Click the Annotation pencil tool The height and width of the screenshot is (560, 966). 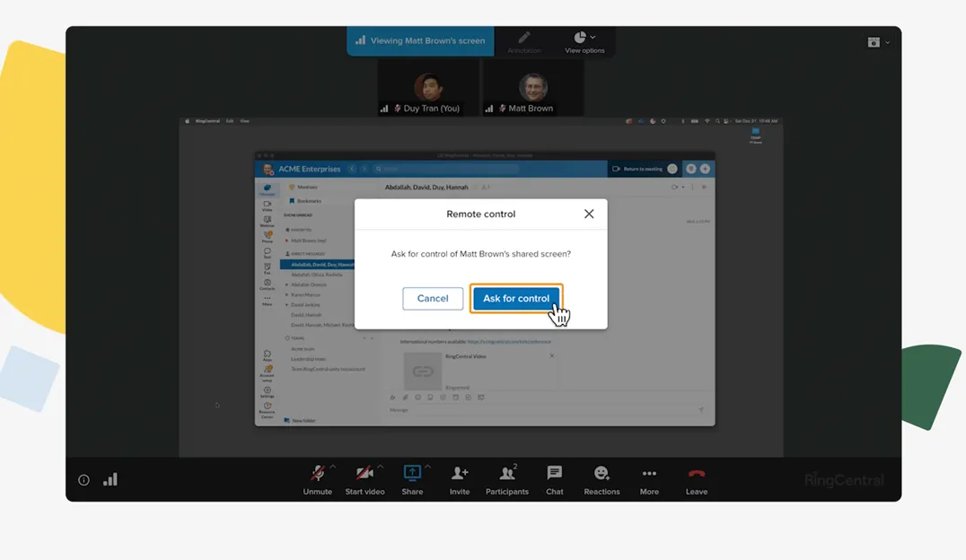point(524,41)
